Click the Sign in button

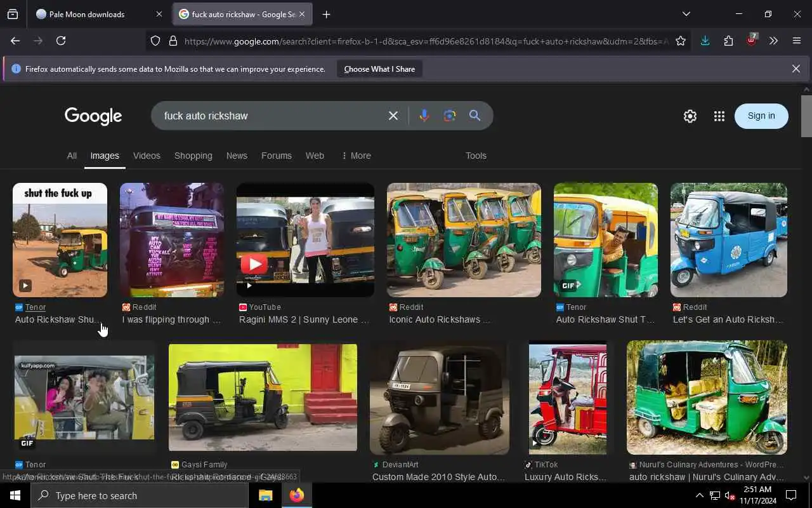(761, 116)
